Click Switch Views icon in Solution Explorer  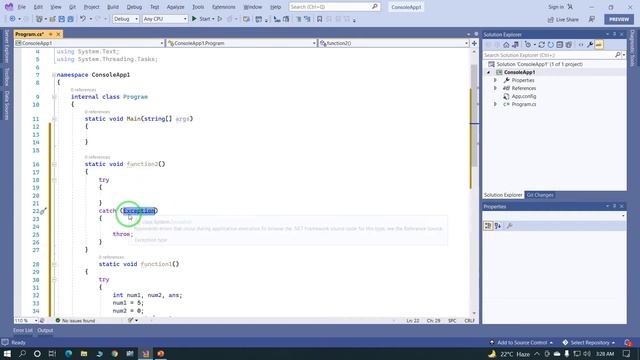click(516, 45)
